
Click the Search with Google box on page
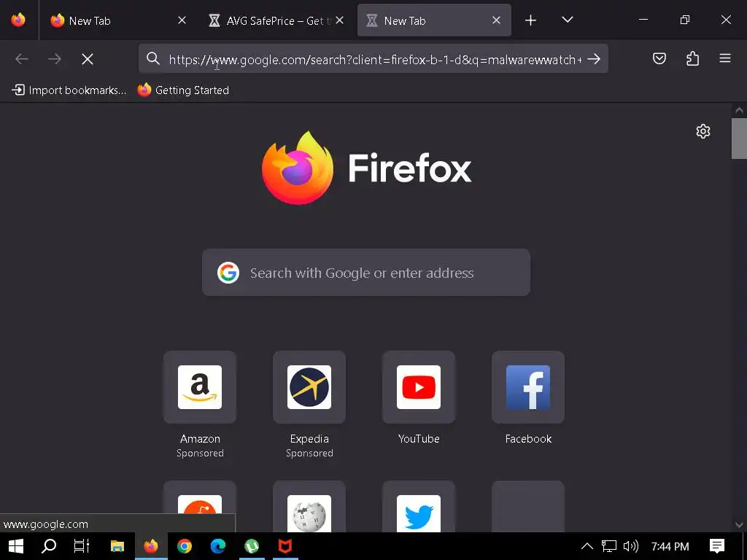366,273
